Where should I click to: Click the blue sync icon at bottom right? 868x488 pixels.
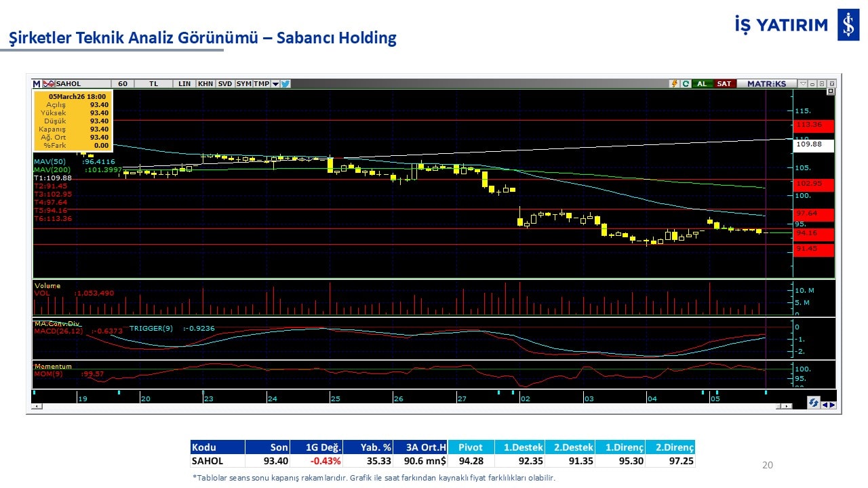click(813, 403)
